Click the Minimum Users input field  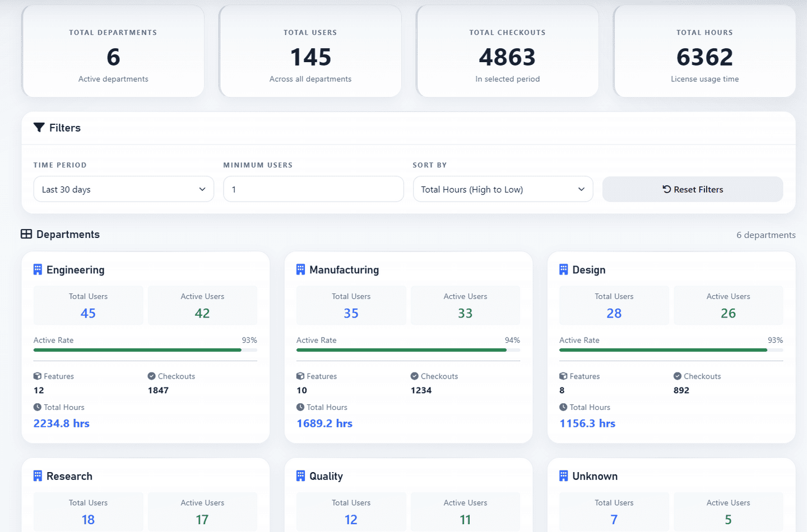[x=313, y=189]
